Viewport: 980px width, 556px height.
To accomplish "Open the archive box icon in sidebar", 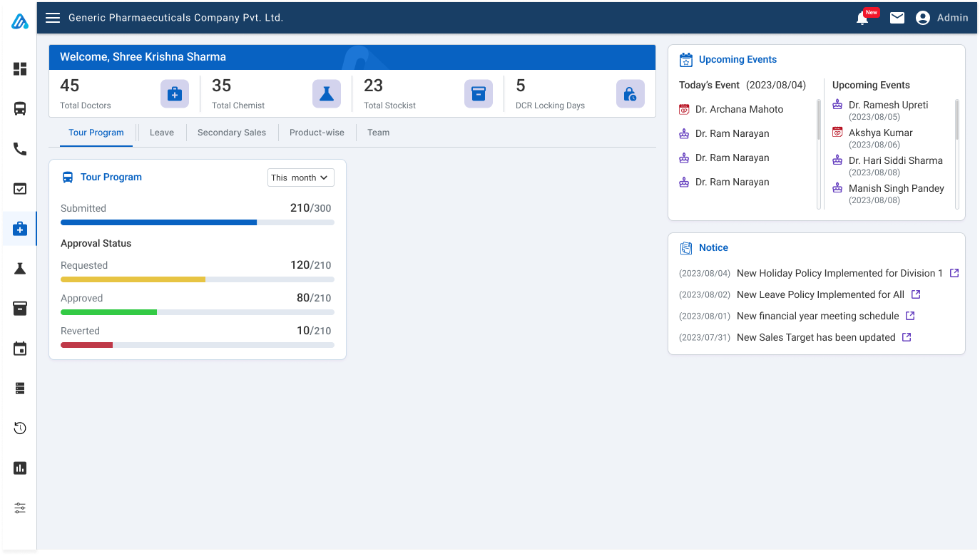I will pyautogui.click(x=20, y=309).
